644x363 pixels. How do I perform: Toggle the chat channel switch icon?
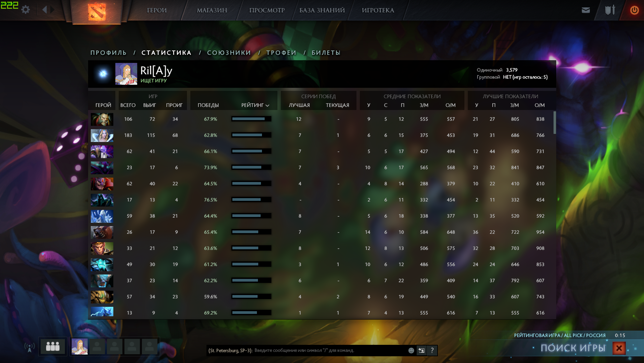coord(421,351)
